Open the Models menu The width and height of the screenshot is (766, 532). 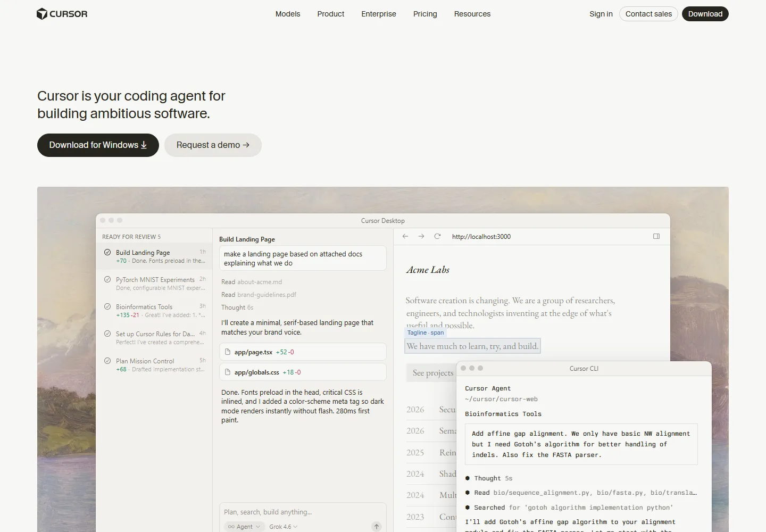click(x=288, y=14)
